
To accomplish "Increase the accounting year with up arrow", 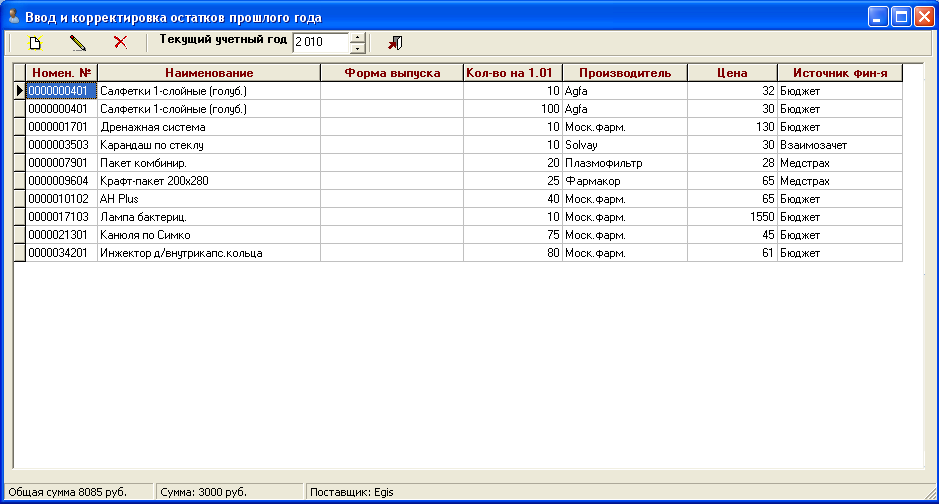I will (358, 38).
